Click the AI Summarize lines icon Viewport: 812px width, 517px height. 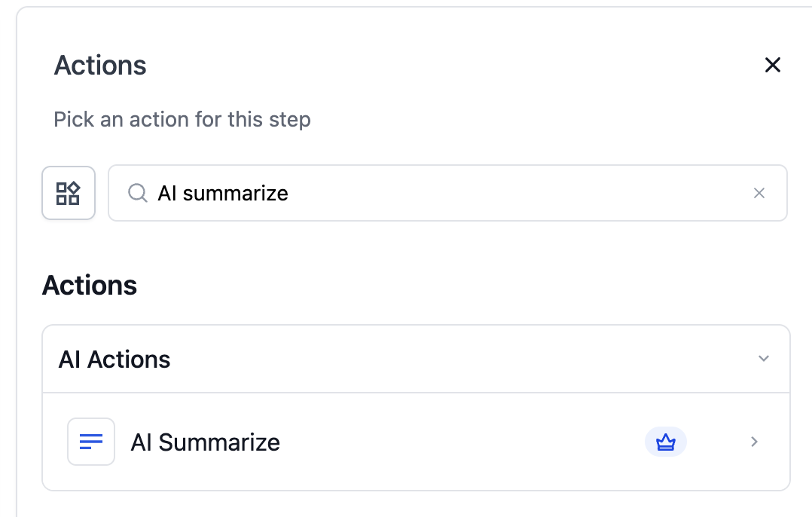(91, 442)
